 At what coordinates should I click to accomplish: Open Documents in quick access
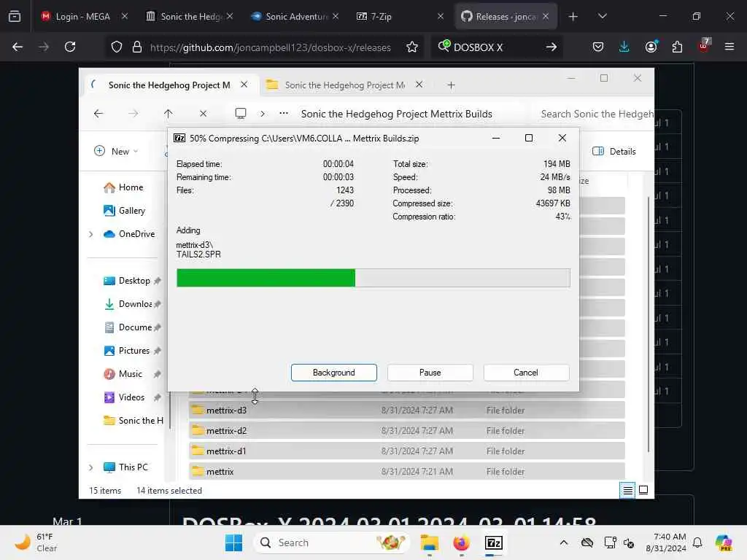point(128,327)
